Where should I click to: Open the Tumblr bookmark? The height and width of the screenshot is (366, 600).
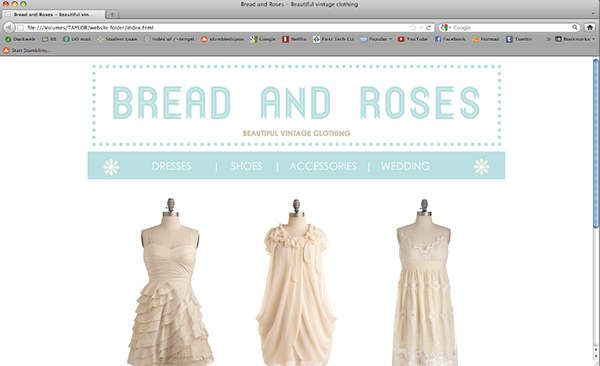pyautogui.click(x=519, y=39)
